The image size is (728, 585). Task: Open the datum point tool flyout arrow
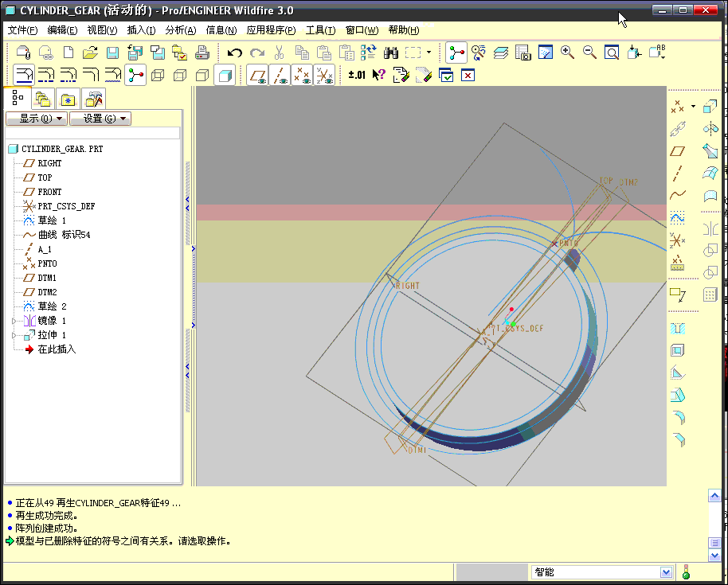pyautogui.click(x=693, y=106)
